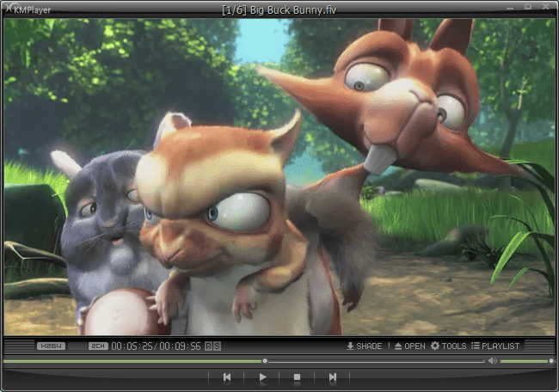The height and width of the screenshot is (392, 559).
Task: Click the volume slider handle
Action: click(x=551, y=361)
